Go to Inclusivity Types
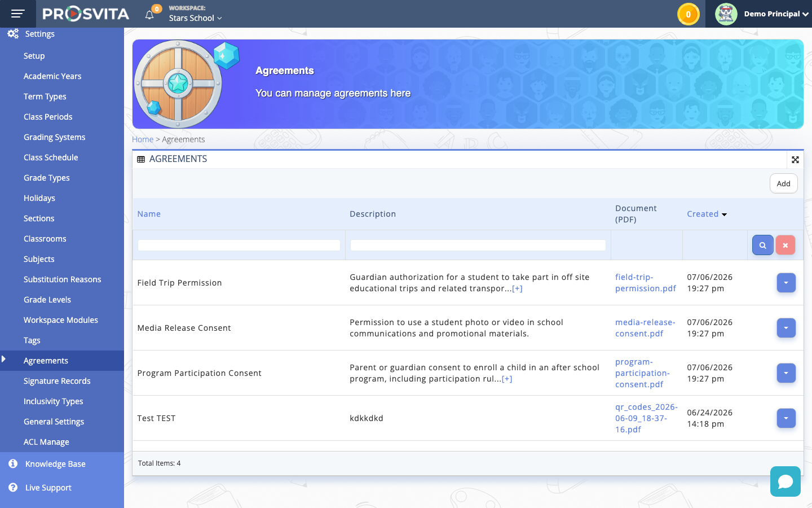The width and height of the screenshot is (812, 508). (54, 401)
